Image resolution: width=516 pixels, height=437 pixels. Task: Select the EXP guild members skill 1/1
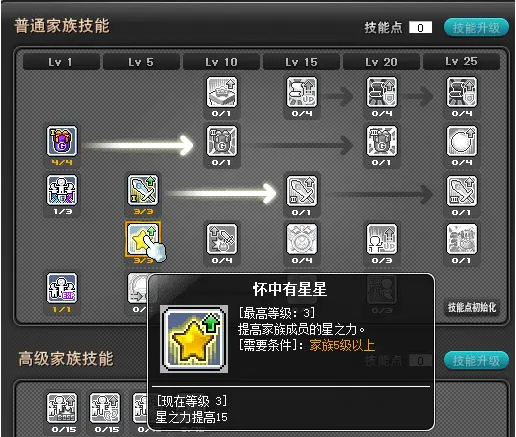[x=62, y=288]
